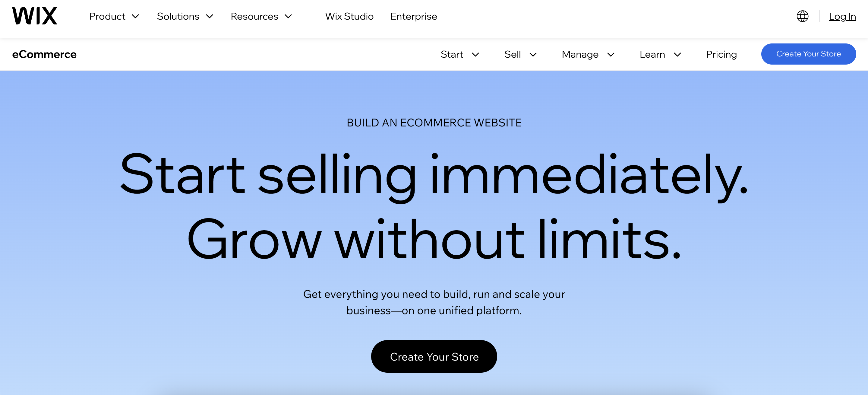Expand the Product dropdown menu
868x395 pixels.
pyautogui.click(x=113, y=16)
